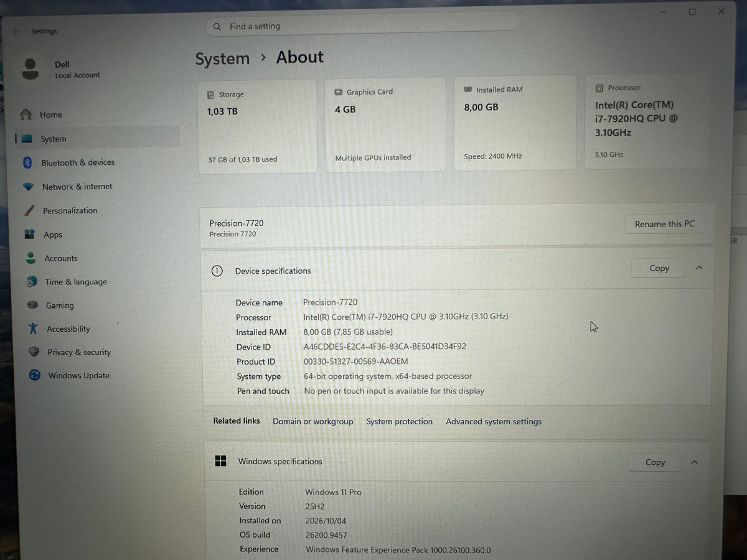
Task: Collapse the Device specifications section
Action: tap(699, 268)
